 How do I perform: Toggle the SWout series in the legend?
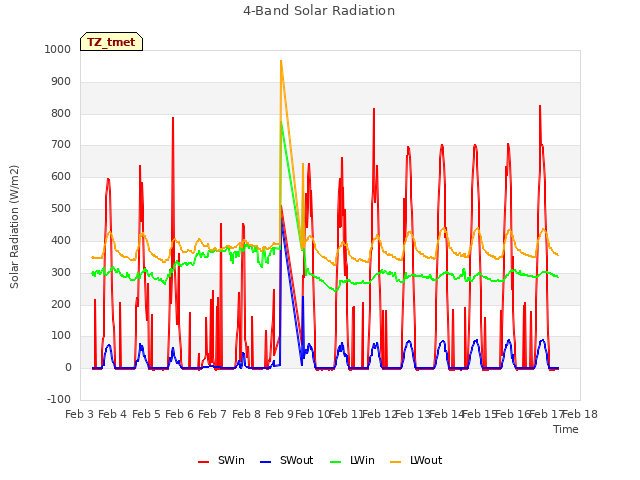(286, 460)
